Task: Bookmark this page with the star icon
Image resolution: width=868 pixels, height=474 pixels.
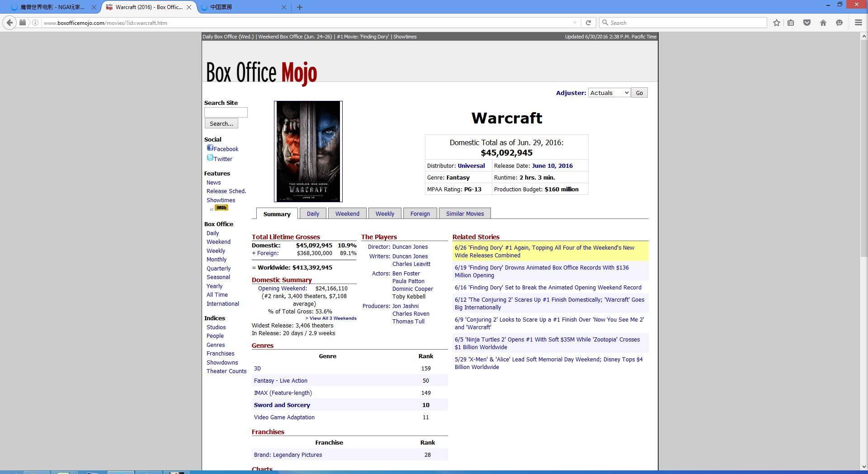Action: (x=776, y=23)
